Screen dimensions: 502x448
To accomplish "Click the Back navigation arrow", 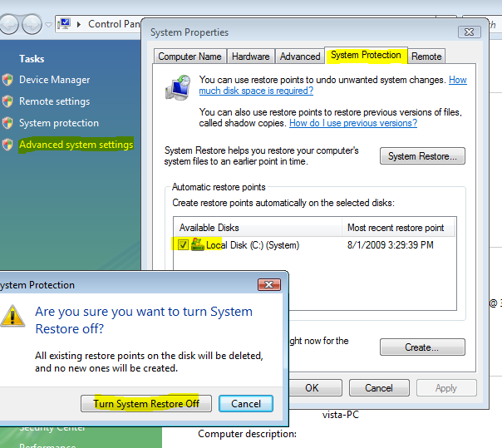I will (8, 24).
